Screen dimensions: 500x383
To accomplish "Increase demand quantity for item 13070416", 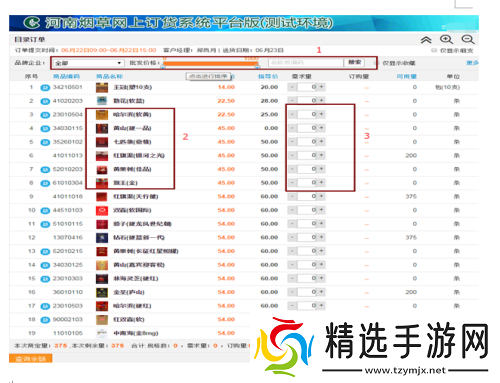I will (321, 237).
